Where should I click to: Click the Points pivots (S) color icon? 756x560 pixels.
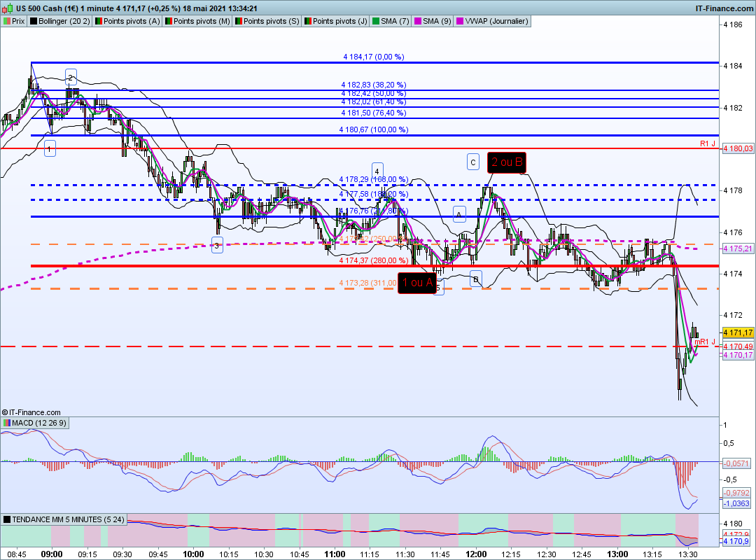coord(238,21)
